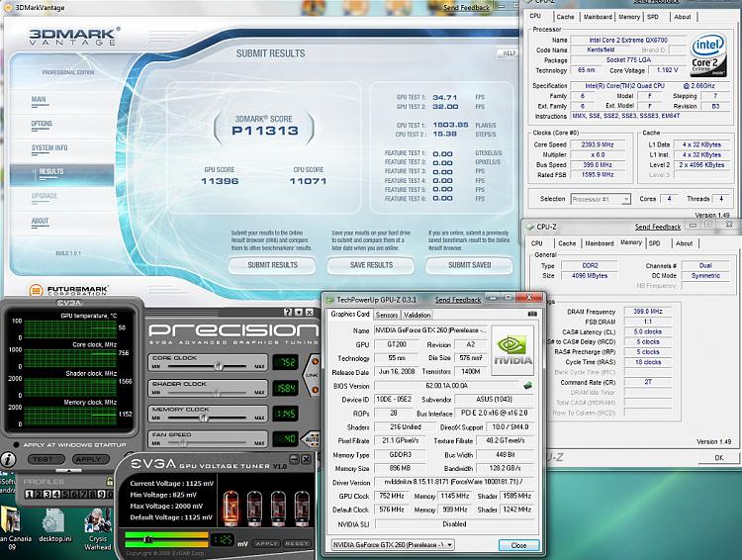Open the Crysis Warhead desktop shortcut
The height and width of the screenshot is (560, 742).
pos(98,529)
